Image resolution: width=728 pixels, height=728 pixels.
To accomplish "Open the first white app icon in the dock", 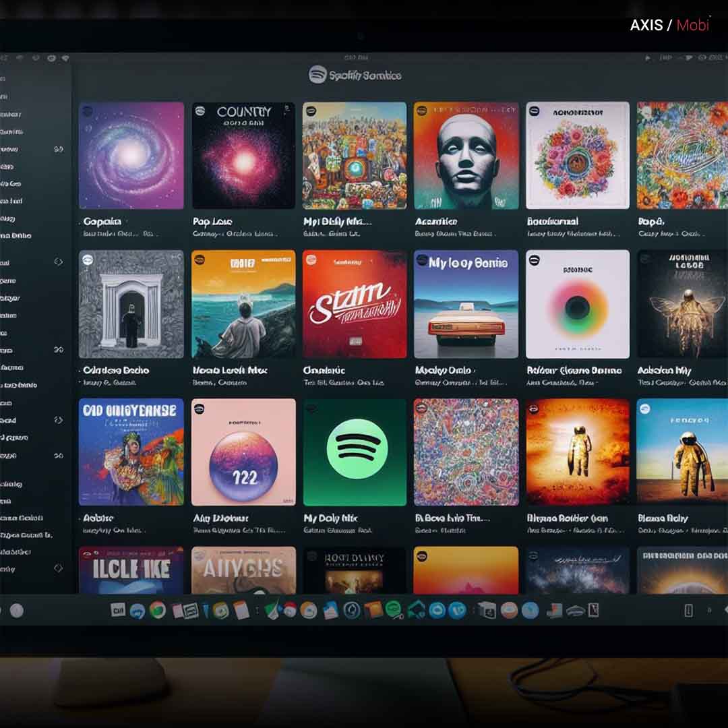I will 119,611.
